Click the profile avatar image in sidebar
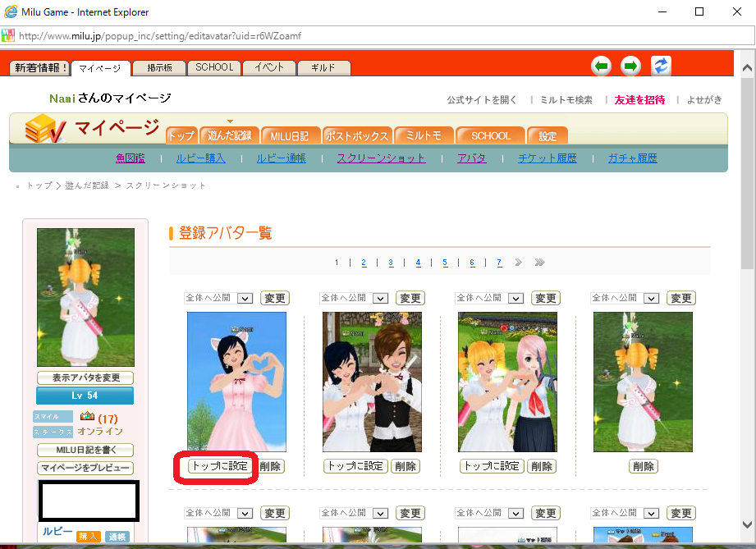 tap(86, 297)
